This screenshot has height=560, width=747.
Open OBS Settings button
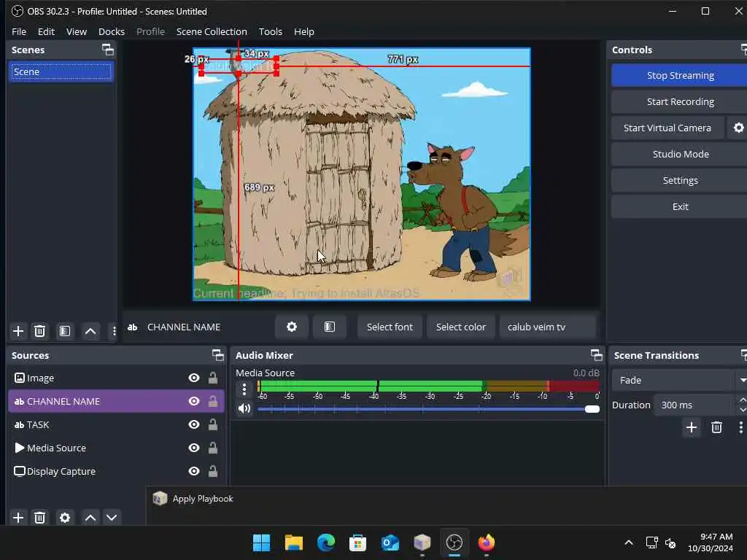click(680, 180)
